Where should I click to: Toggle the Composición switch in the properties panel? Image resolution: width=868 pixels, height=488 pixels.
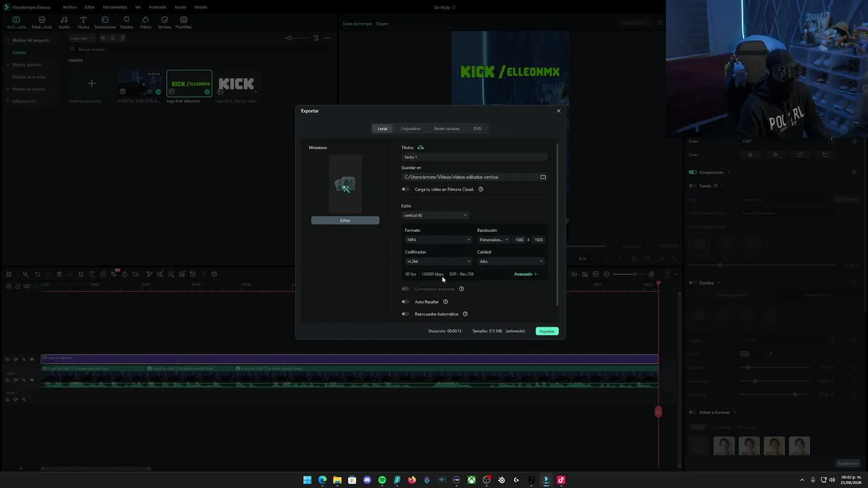click(x=693, y=172)
